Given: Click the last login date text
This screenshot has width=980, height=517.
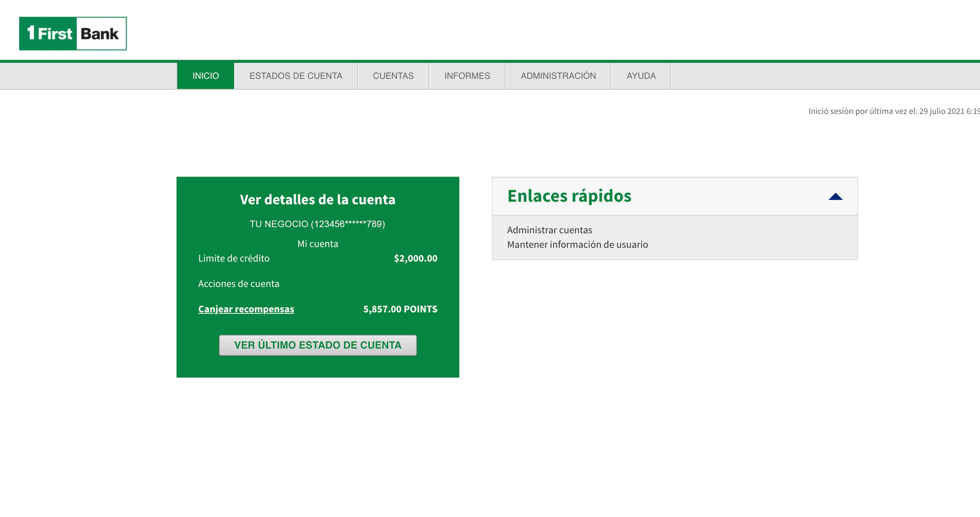Looking at the screenshot, I should click(x=894, y=111).
